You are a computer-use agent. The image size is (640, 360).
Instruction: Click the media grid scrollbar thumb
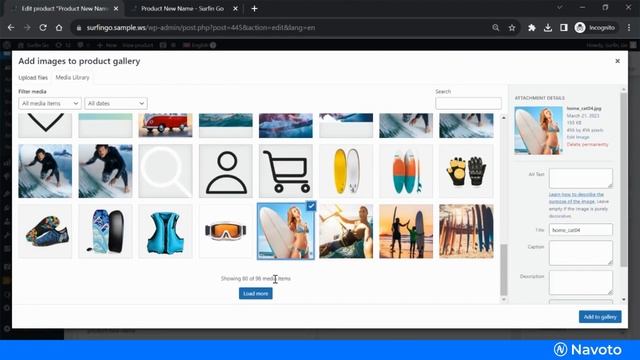[x=504, y=269]
